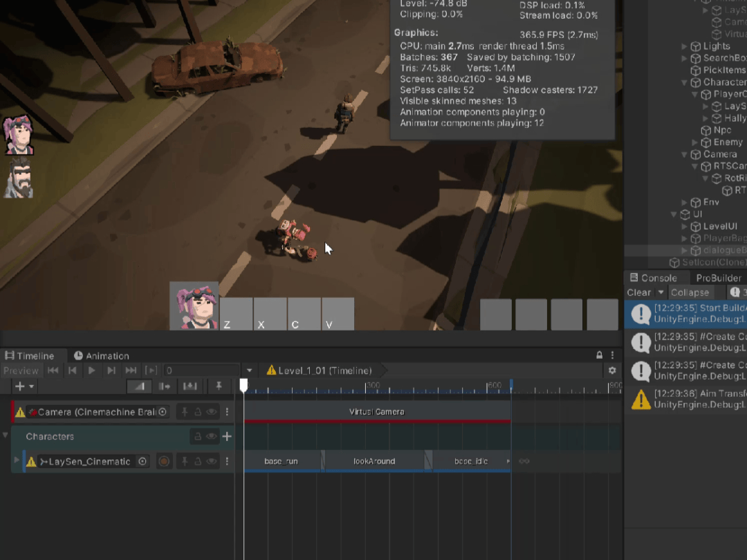
Task: Click the Preview button in Timeline
Action: (x=21, y=371)
